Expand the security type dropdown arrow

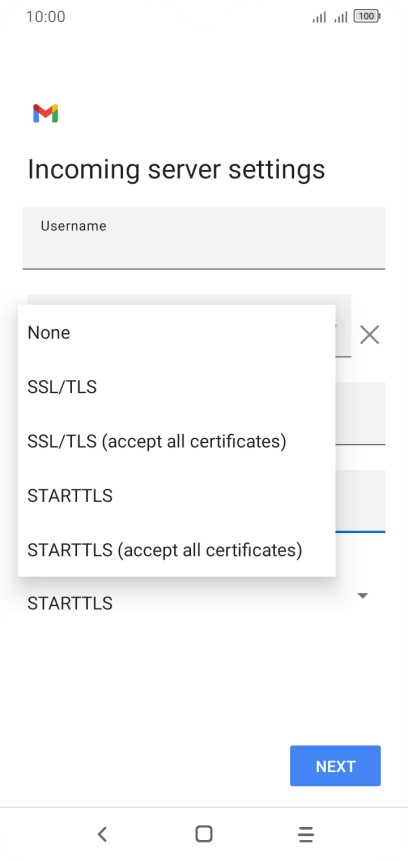tap(362, 596)
